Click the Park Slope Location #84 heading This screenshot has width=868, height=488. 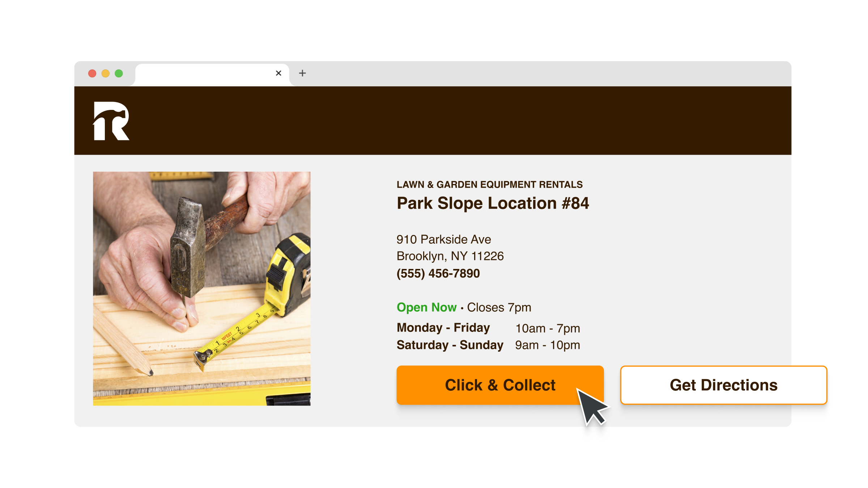click(x=493, y=203)
